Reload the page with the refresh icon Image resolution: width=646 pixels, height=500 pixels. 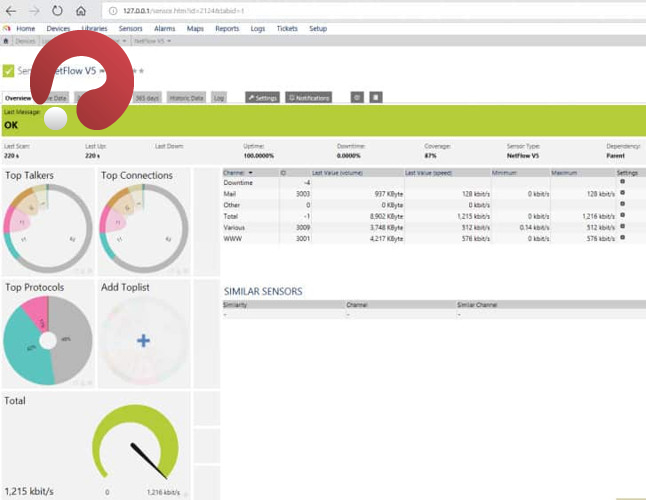coord(58,10)
